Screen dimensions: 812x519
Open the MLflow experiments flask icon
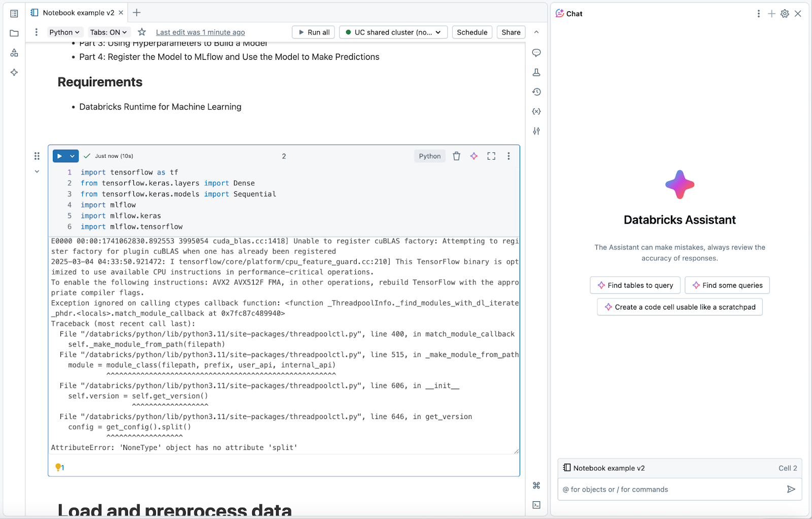click(x=536, y=72)
